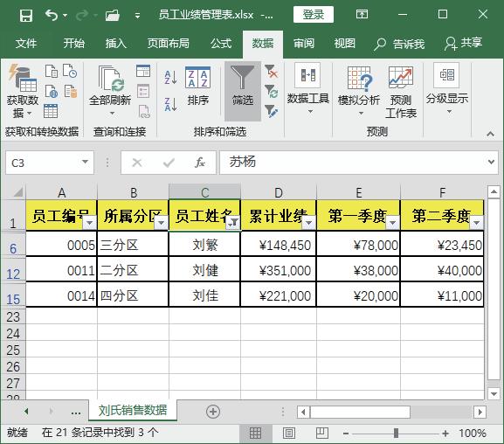Image resolution: width=504 pixels, height=444 pixels.
Task: Click the Insert Function fx button
Action: 200,163
